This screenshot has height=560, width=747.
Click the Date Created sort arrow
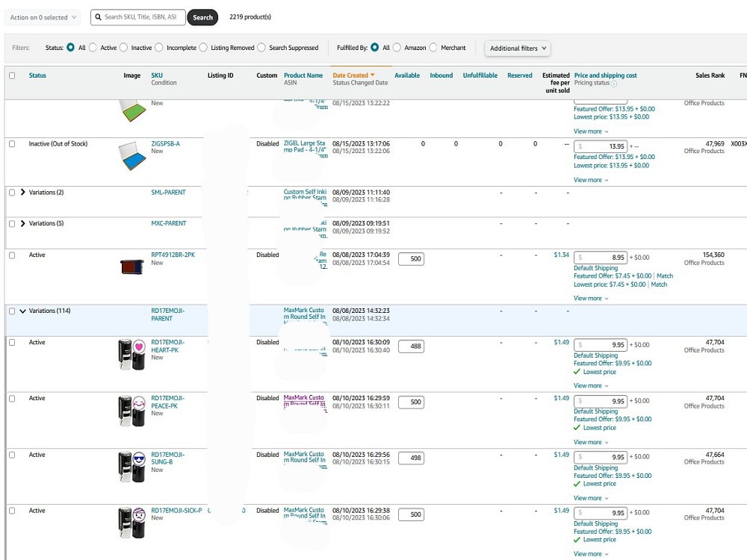point(373,75)
